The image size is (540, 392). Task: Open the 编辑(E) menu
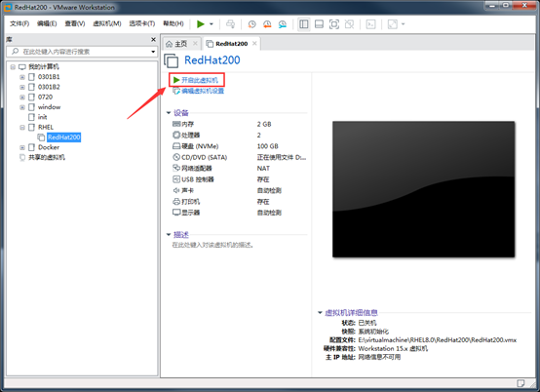[47, 23]
